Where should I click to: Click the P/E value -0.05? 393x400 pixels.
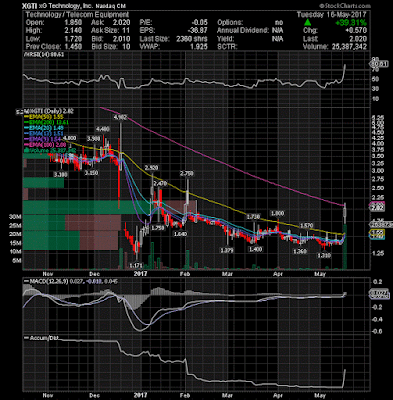tap(199, 23)
